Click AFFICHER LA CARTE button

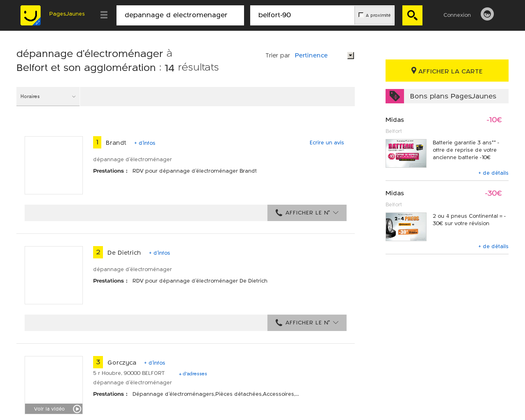447,71
